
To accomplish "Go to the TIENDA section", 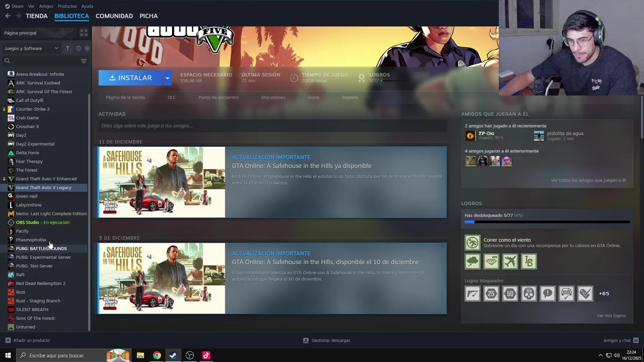I will (x=37, y=16).
